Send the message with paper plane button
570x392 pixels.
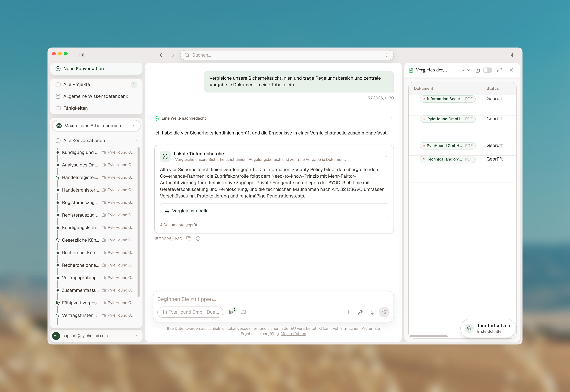pyautogui.click(x=384, y=312)
